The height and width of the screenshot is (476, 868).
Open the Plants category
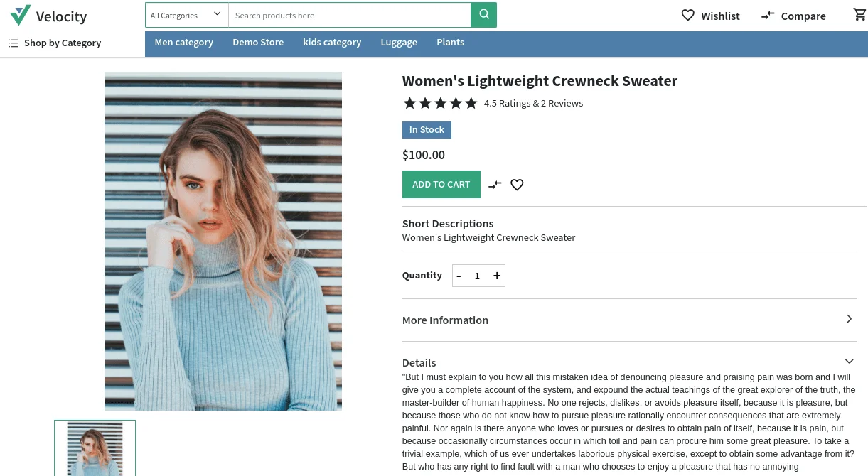click(450, 43)
